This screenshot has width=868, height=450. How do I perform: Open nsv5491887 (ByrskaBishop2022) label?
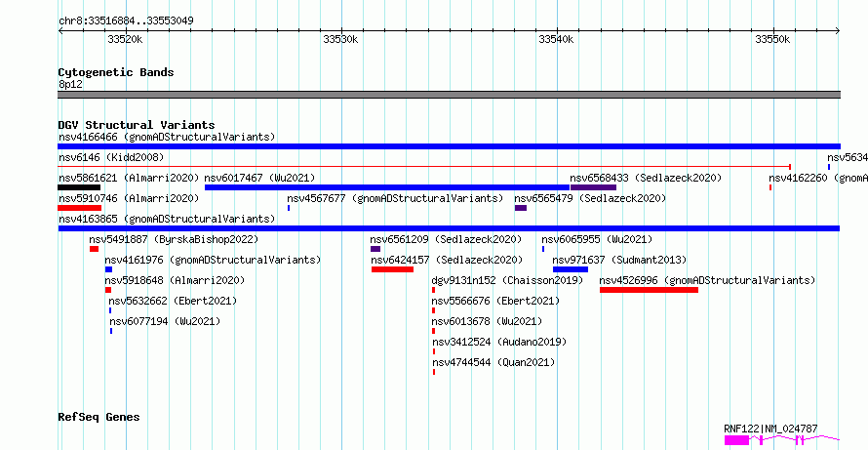coord(174,239)
